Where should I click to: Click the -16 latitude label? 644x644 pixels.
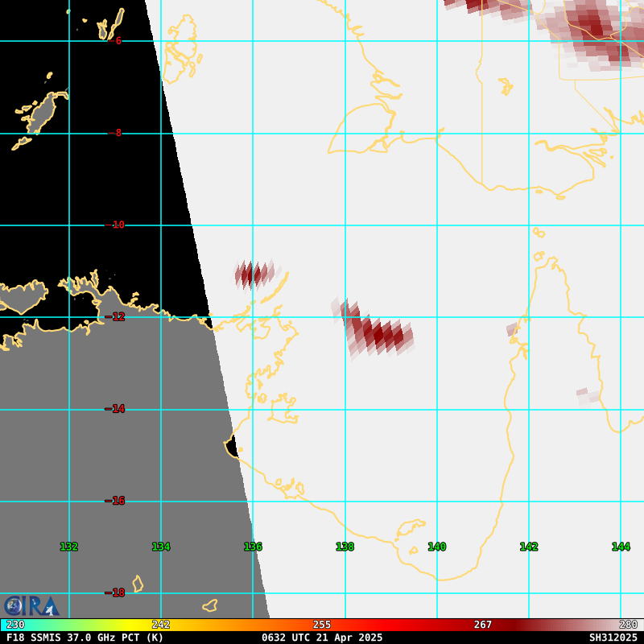point(115,501)
